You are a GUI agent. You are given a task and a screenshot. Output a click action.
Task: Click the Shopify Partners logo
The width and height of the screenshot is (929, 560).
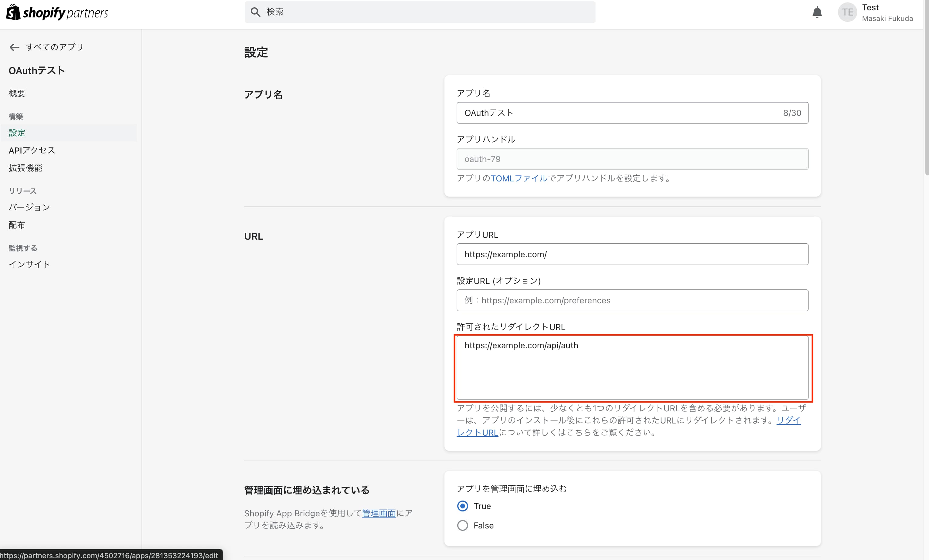pyautogui.click(x=57, y=12)
